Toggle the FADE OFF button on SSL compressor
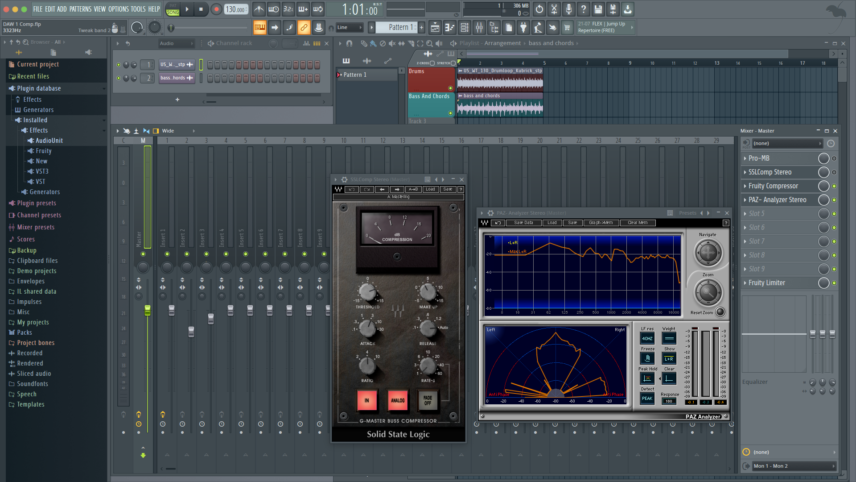This screenshot has width=856, height=482. pos(427,400)
